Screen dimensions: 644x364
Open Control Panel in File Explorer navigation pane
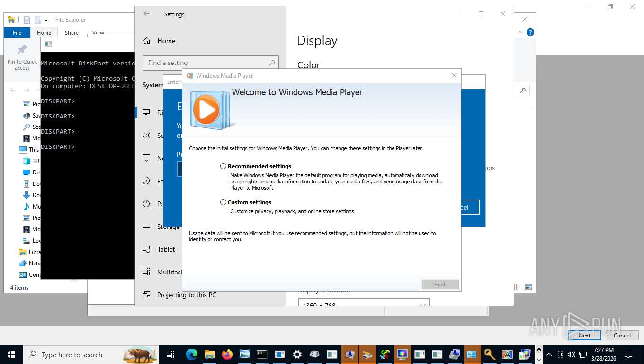29,275
